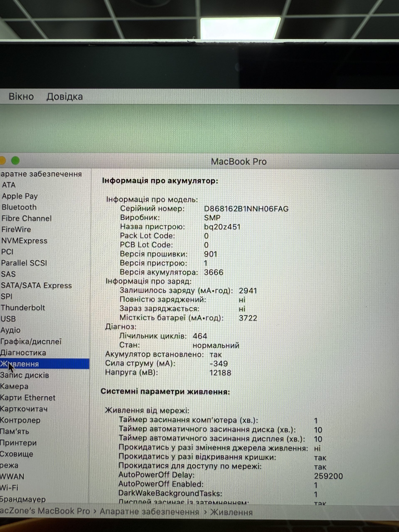This screenshot has width=399, height=532.
Task: Select SATA/SATA Express in the sidebar
Action: [36, 286]
